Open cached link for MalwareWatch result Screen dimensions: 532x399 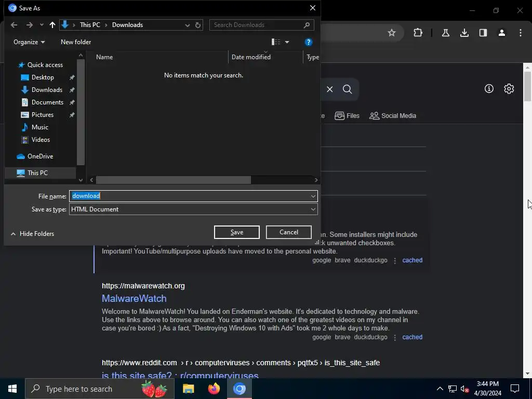[x=412, y=337]
